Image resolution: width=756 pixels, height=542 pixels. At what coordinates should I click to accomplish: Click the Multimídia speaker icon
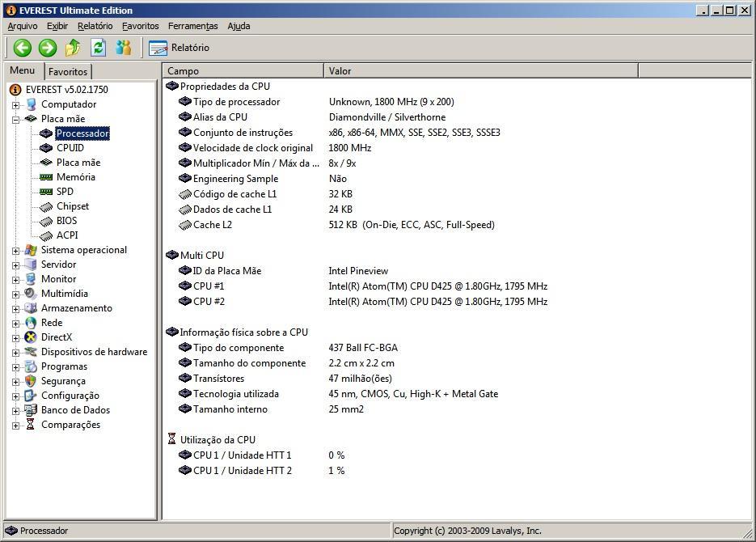tap(31, 294)
